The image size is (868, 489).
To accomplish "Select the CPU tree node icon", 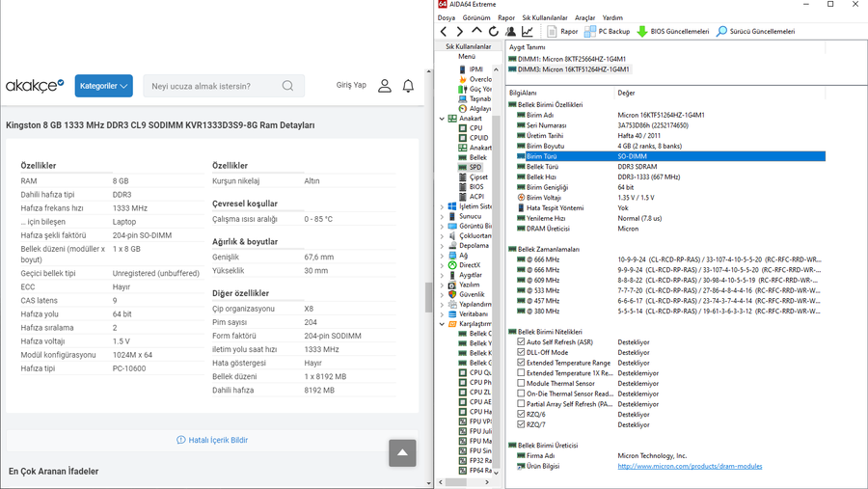I will 462,128.
